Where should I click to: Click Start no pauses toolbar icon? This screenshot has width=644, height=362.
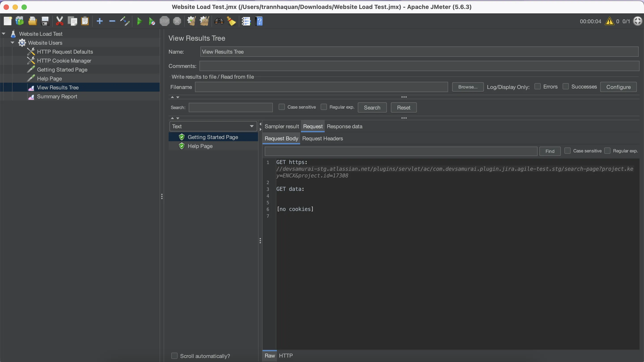[x=152, y=21]
